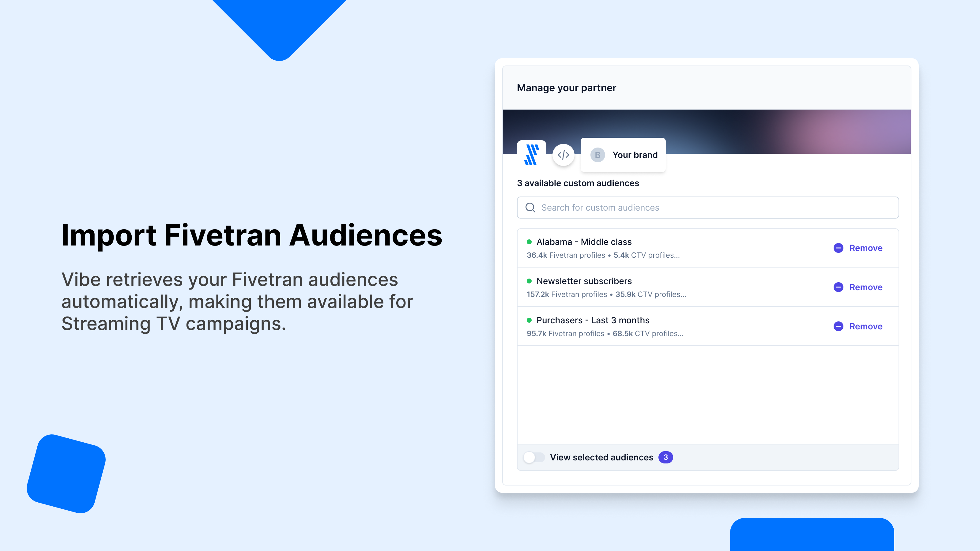Click the Manage your partner header
The width and height of the screenshot is (980, 551).
(567, 88)
